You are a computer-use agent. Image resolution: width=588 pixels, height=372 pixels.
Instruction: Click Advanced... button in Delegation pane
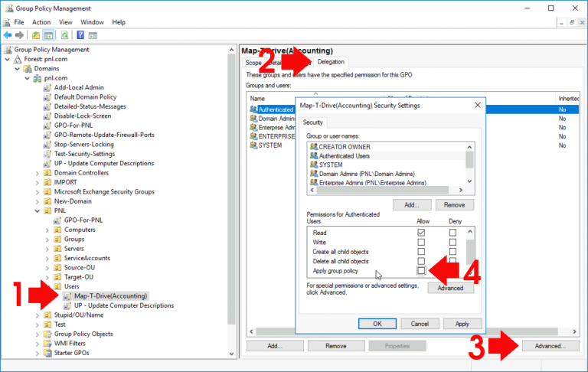[x=550, y=346]
